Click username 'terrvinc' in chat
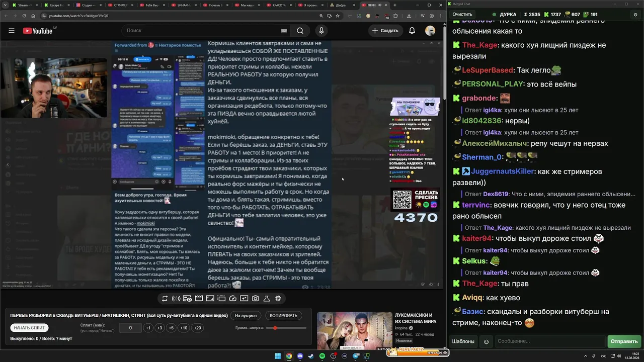This screenshot has height=362, width=644. pyautogui.click(x=476, y=205)
